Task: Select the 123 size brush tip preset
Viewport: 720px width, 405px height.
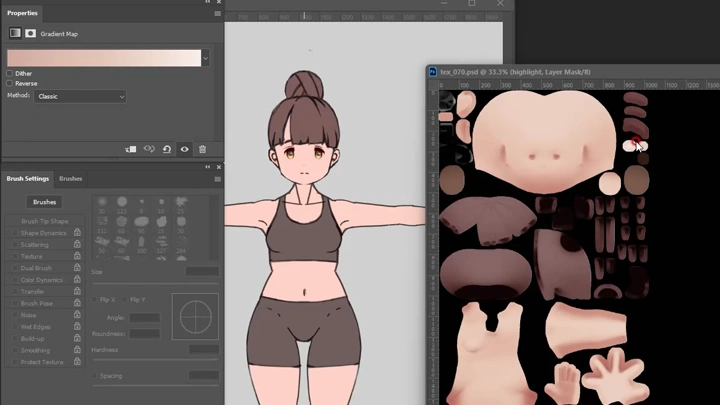Action: 122,205
